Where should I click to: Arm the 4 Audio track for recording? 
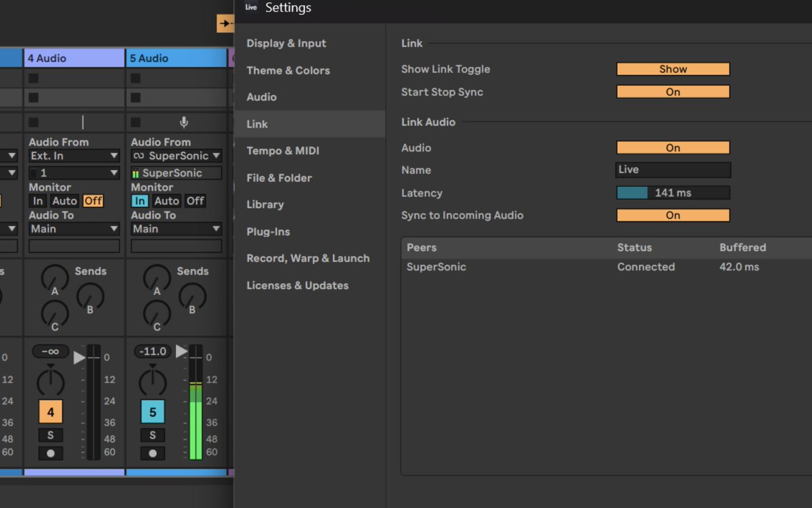pos(50,453)
